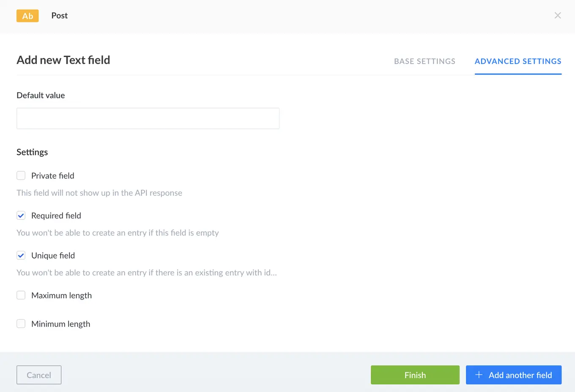Image resolution: width=575 pixels, height=392 pixels.
Task: Click the Required field label text
Action: tap(56, 215)
